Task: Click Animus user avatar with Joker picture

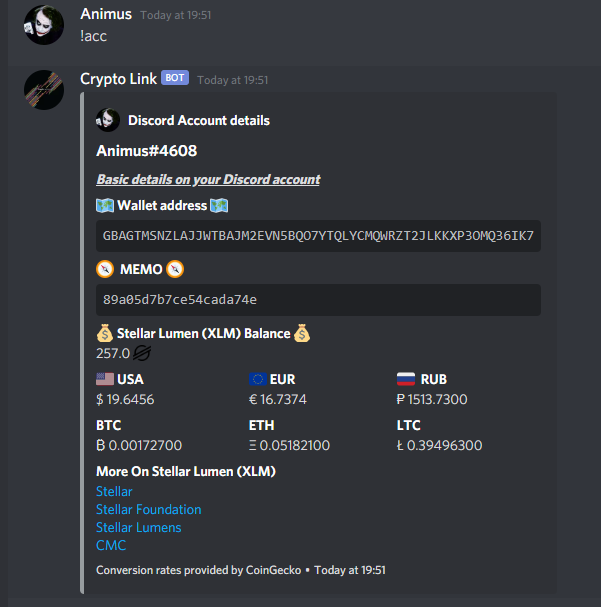Action: [x=44, y=25]
